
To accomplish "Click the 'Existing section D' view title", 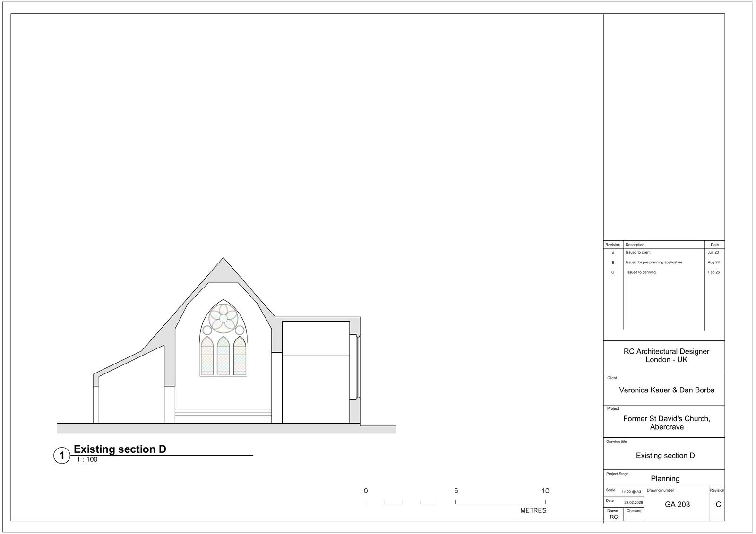I will 120,449.
